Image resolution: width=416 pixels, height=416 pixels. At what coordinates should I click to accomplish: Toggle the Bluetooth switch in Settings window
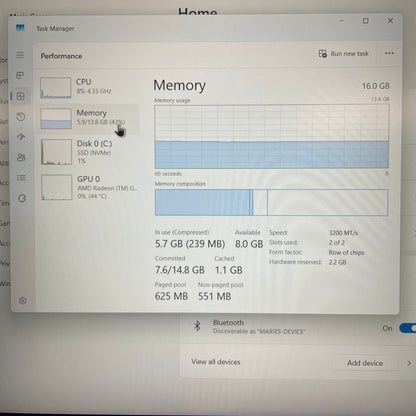pos(408,328)
